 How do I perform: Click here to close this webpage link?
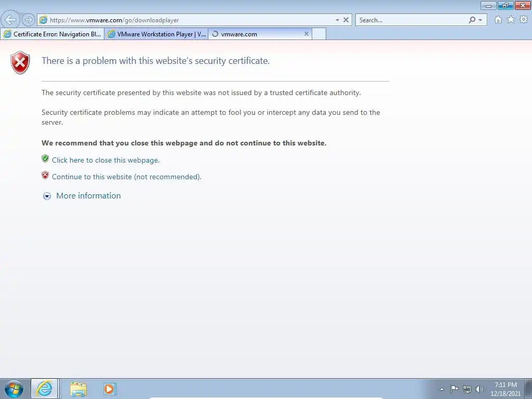pos(105,160)
